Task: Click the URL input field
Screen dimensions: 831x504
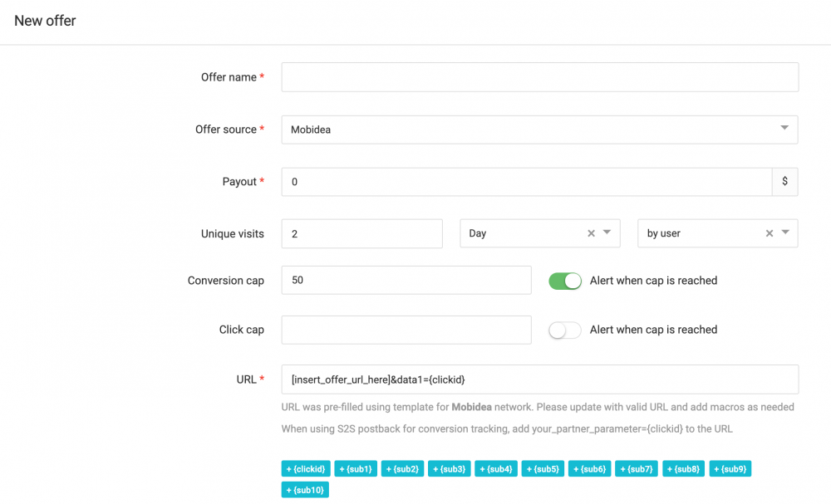Action: coord(539,379)
